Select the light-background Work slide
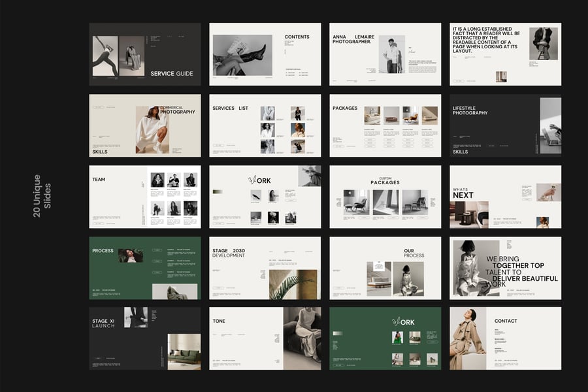This screenshot has height=392, width=588. pos(265,197)
